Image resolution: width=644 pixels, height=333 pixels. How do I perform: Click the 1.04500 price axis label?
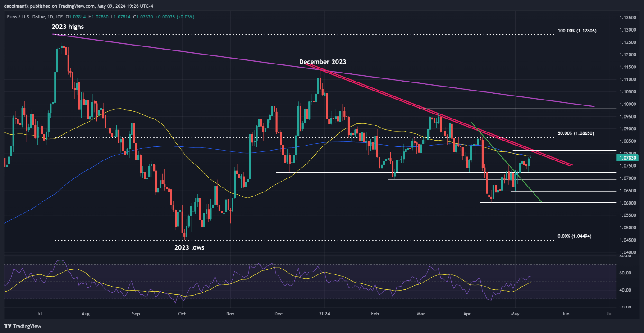(x=627, y=241)
